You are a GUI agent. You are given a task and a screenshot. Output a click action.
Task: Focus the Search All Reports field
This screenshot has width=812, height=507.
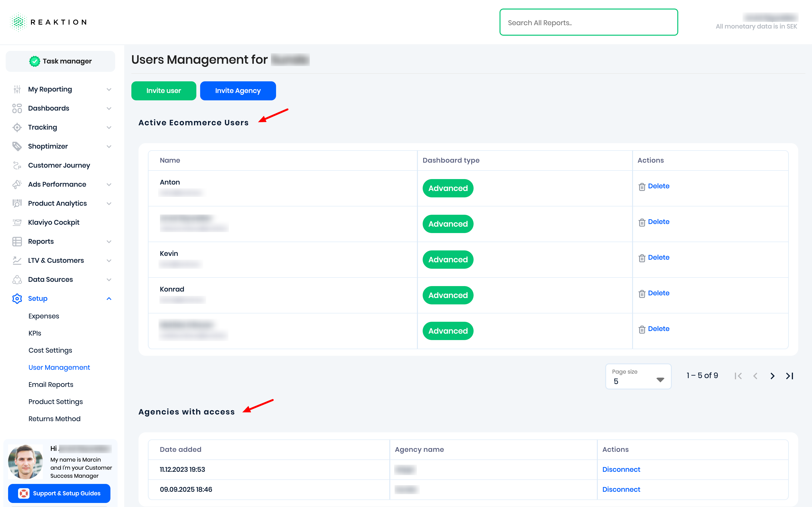point(588,22)
